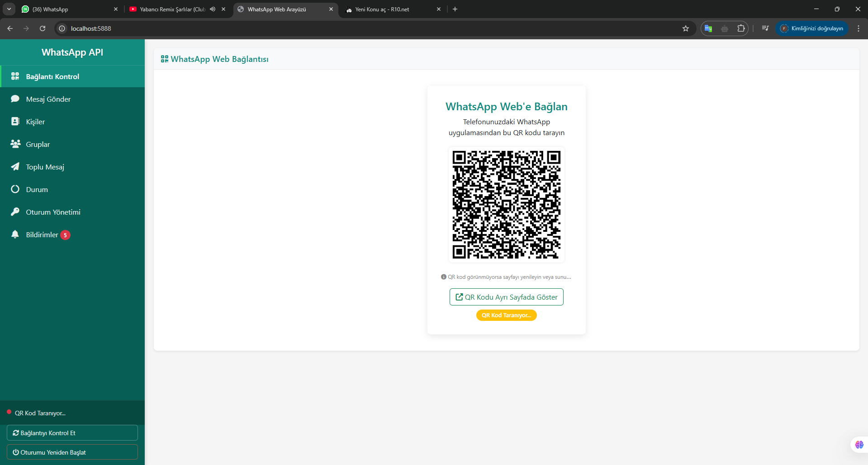Screen dimensions: 868x465
Task: Click Kimliğinizi doğrulayın profile button
Action: click(x=812, y=28)
